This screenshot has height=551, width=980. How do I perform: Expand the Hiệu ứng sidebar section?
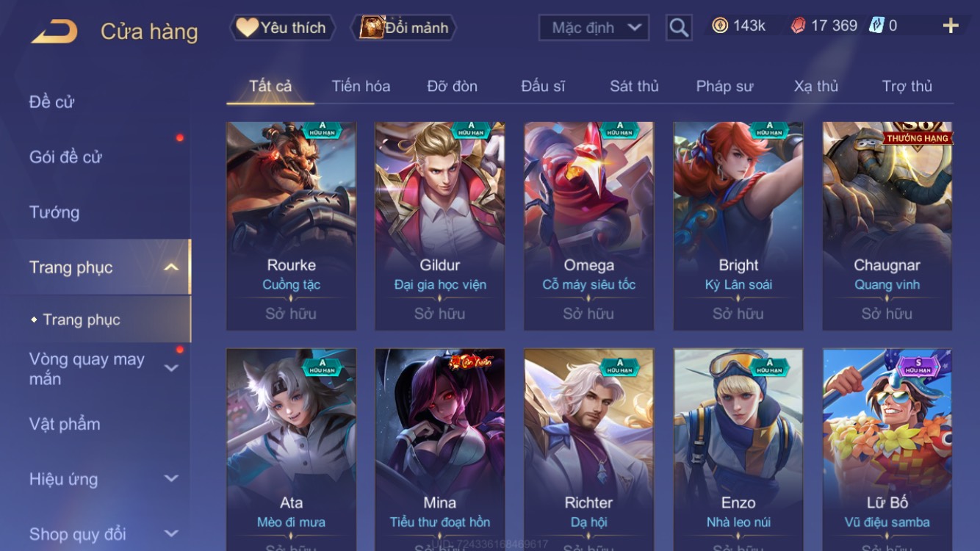pos(170,479)
